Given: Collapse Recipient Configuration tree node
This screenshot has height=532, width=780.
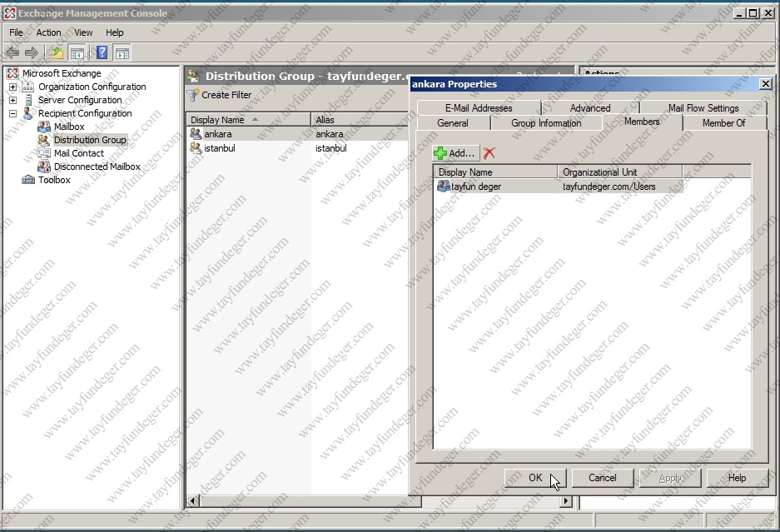Looking at the screenshot, I should pos(13,113).
